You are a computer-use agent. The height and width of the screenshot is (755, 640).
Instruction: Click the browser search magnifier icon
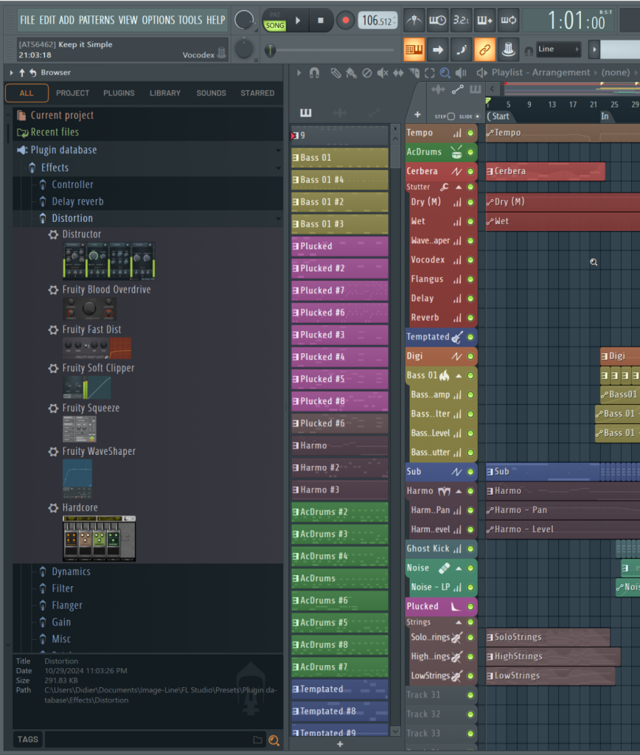tap(274, 740)
